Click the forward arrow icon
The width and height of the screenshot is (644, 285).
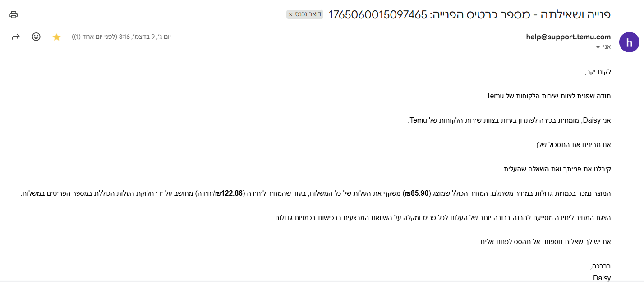point(16,37)
